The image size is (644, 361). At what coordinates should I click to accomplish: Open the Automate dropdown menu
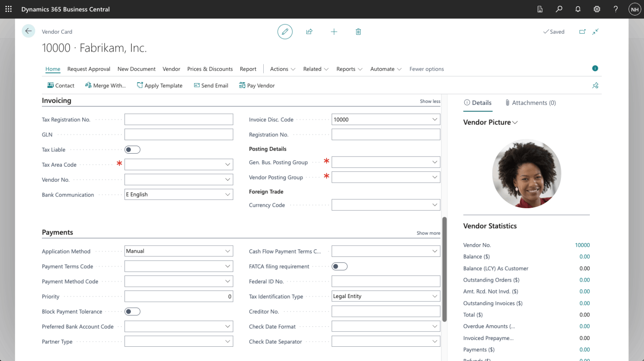(x=386, y=69)
